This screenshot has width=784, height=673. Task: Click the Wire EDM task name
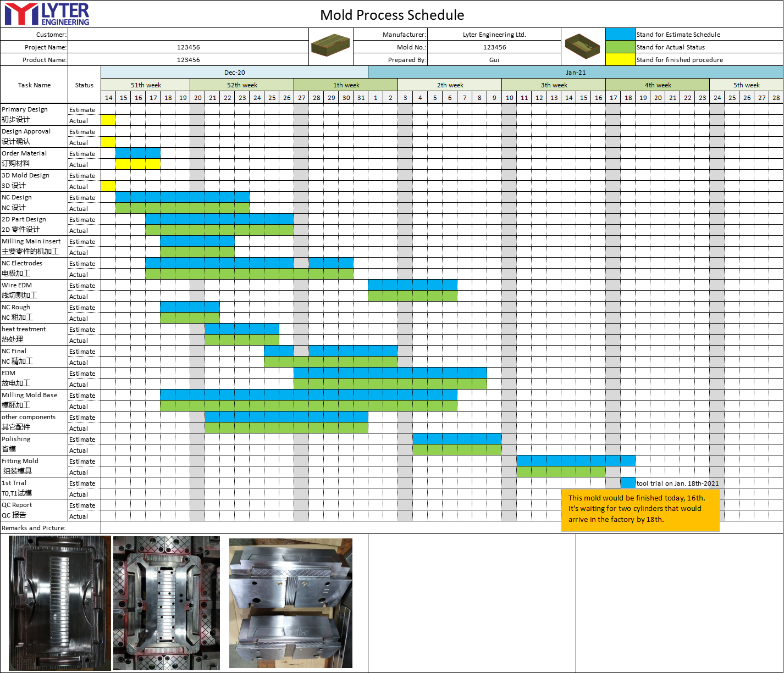pos(17,285)
